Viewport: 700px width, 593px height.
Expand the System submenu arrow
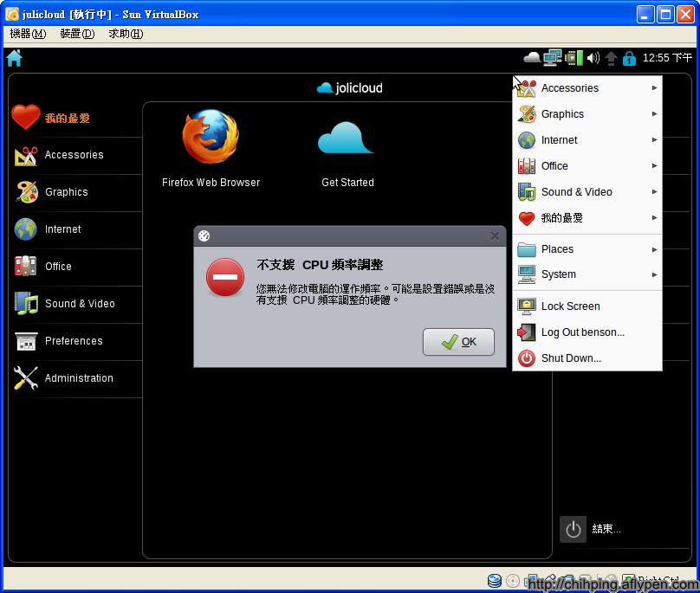[654, 274]
